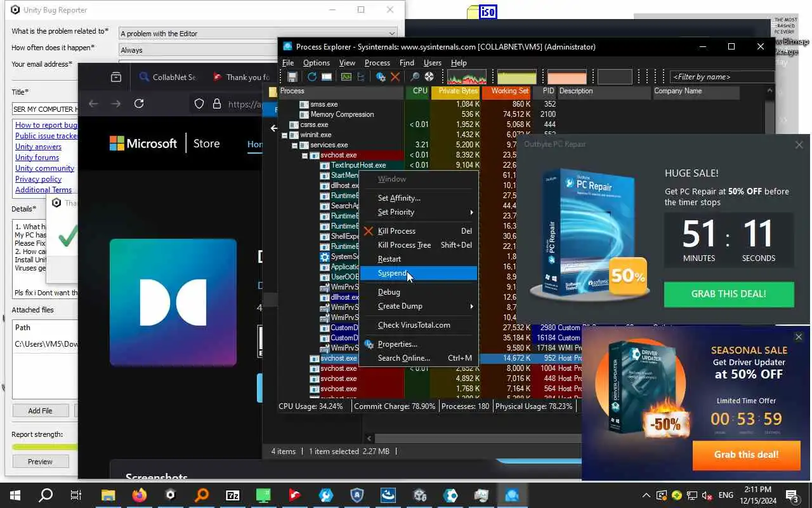Click GRAB THIS DEAL! green button
Screen dimensions: 812x508
(x=729, y=294)
